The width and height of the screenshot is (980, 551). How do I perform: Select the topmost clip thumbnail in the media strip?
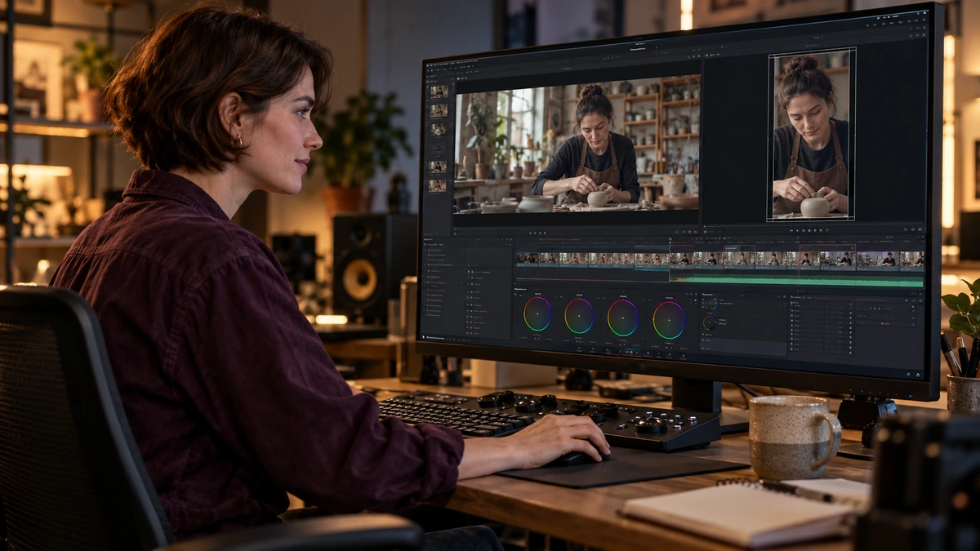coord(439,91)
